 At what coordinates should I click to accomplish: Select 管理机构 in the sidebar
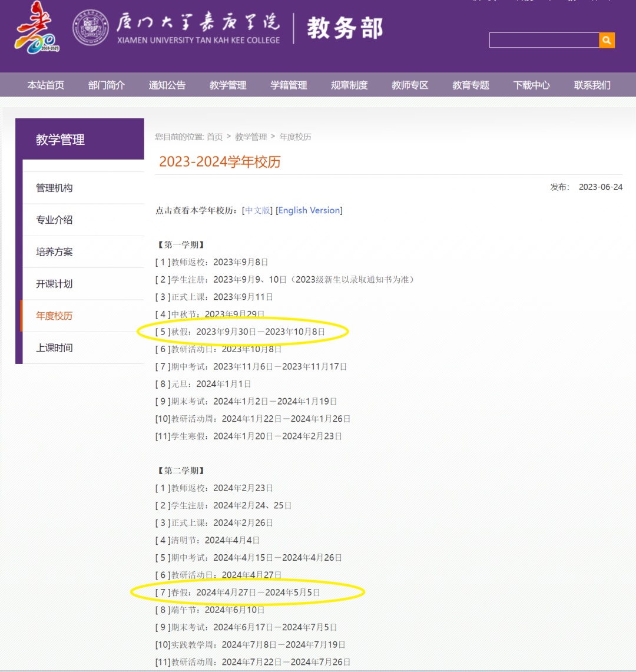tap(55, 187)
